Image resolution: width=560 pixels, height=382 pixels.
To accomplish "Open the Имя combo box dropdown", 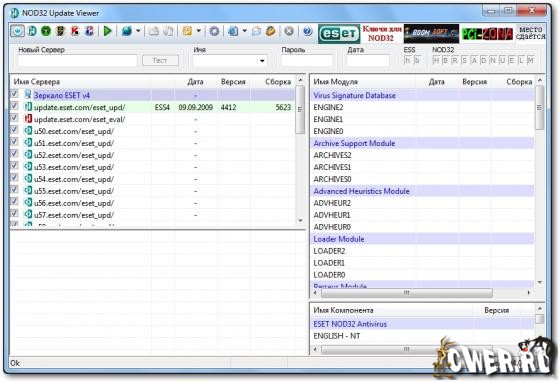I will pos(262,61).
